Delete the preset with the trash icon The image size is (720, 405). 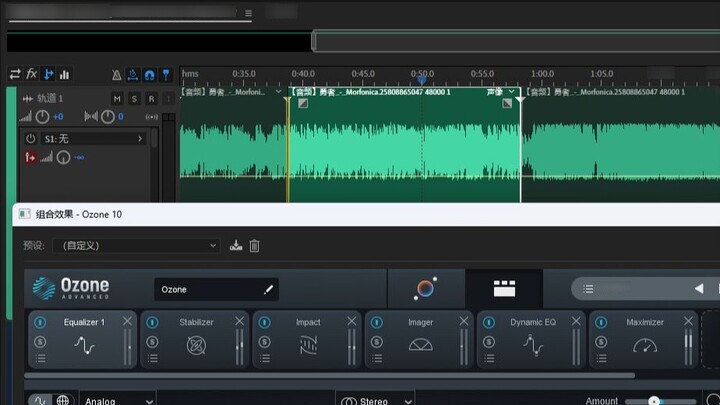[x=255, y=246]
